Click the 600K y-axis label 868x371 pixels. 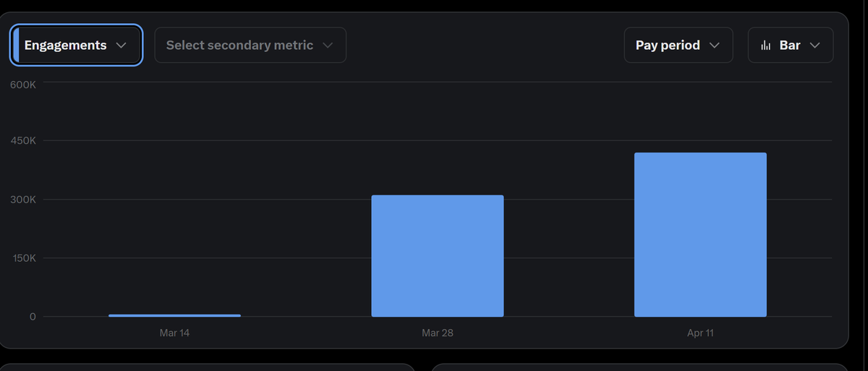tap(23, 85)
